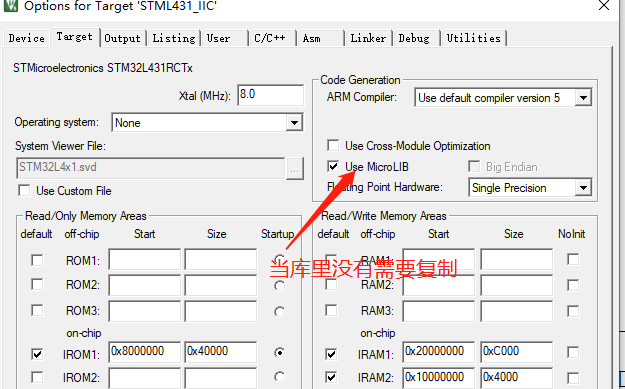Check the IROM2 default checkbox

point(37,377)
